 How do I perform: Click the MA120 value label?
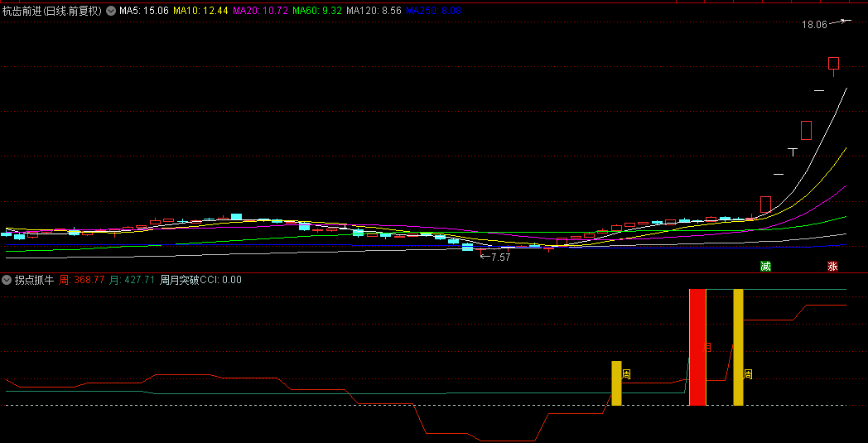[374, 11]
